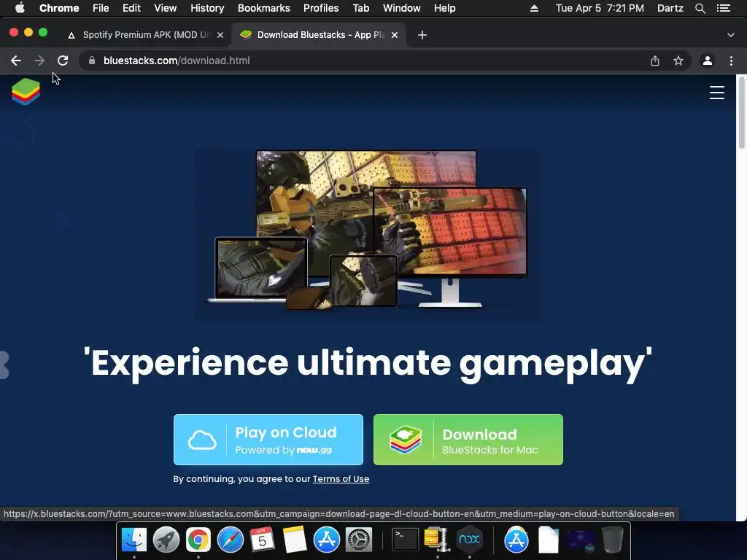This screenshot has height=560, width=747.
Task: Open Launchpad rocket icon in Dock
Action: [166, 540]
